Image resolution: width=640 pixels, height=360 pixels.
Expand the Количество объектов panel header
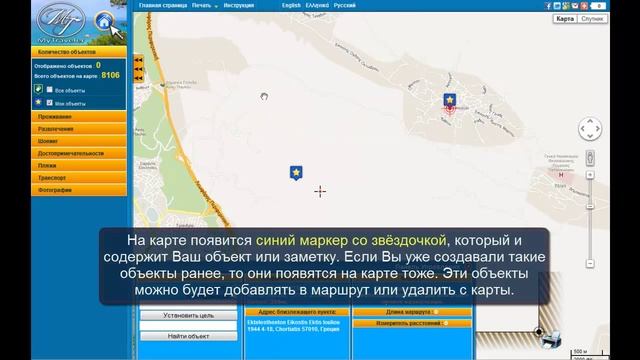point(79,52)
